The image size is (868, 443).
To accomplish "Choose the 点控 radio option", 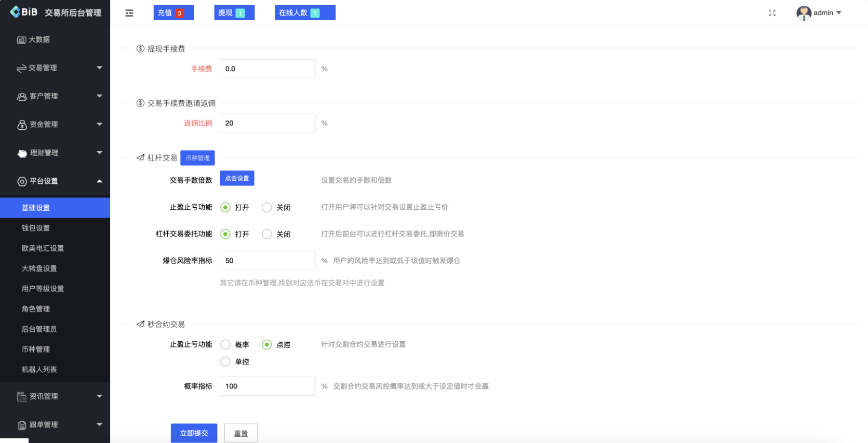I will point(267,344).
